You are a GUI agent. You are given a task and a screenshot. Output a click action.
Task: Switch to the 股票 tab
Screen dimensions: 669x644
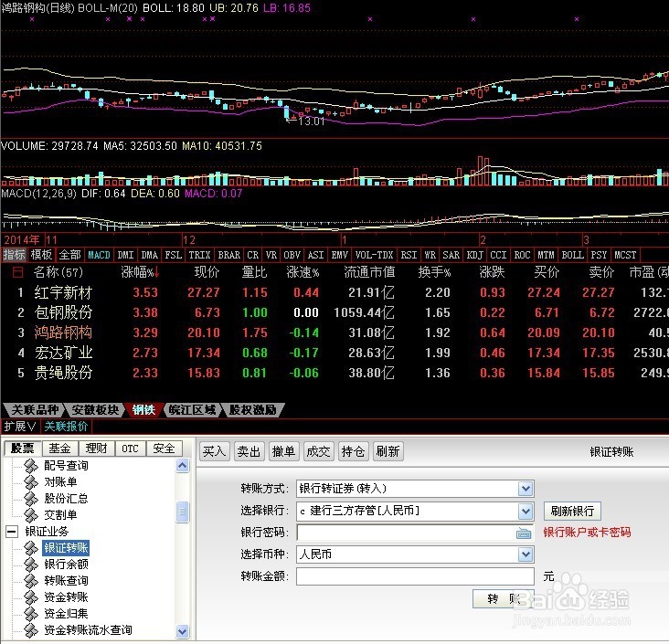point(22,449)
